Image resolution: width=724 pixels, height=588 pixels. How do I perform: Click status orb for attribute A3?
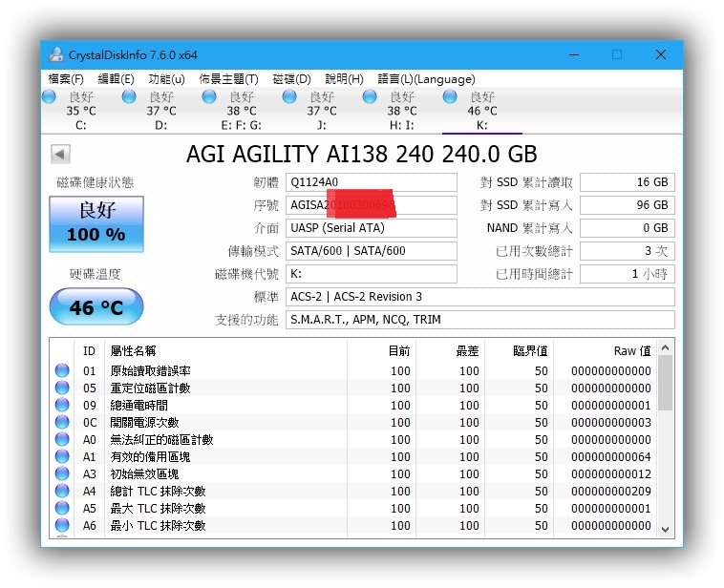click(x=62, y=473)
